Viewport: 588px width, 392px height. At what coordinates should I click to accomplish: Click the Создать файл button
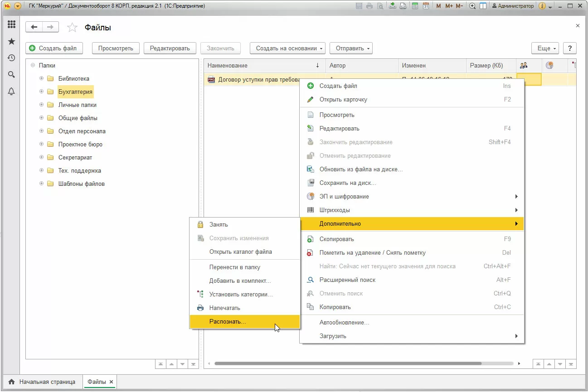point(54,48)
